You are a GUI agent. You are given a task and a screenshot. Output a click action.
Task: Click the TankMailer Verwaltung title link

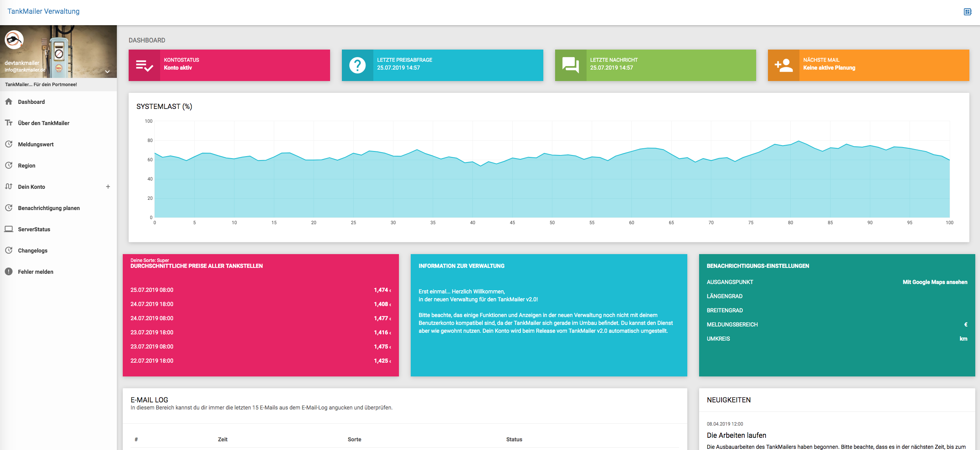pos(43,11)
